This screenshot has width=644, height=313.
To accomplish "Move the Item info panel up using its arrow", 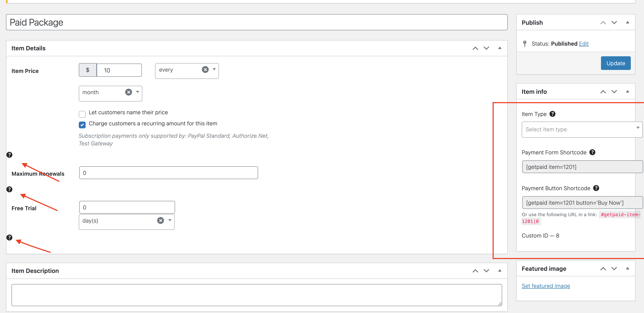I will coord(603,91).
